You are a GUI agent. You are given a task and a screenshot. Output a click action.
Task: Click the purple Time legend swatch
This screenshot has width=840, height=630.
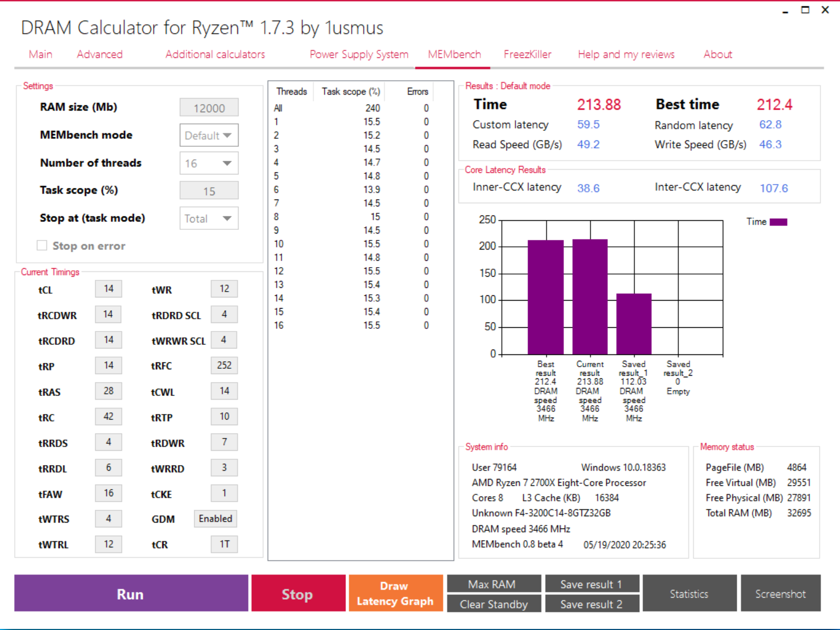778,222
